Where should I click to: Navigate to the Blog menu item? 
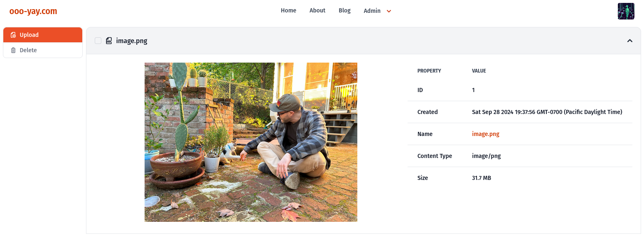tap(344, 11)
